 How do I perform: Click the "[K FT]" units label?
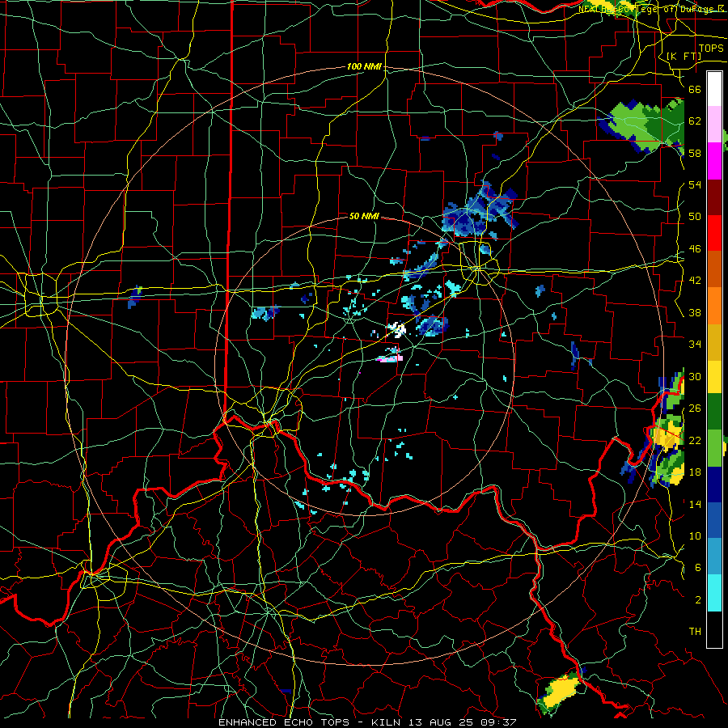coord(684,56)
